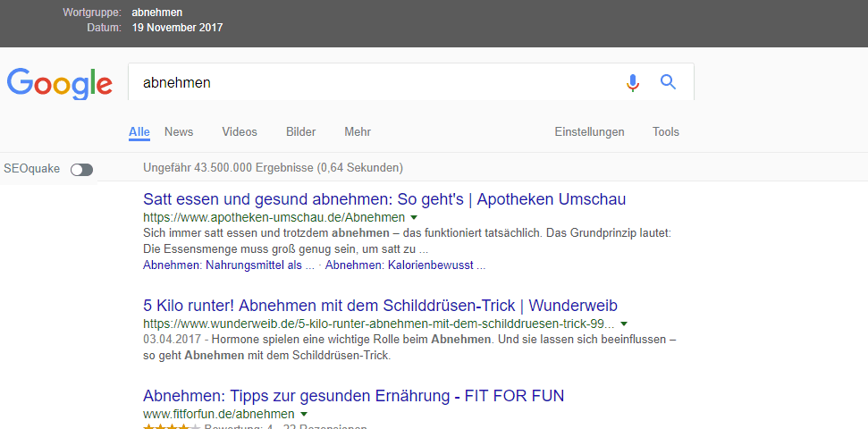
Task: Open the Wunderweib Schilddrüsen-Trick result
Action: tap(380, 306)
